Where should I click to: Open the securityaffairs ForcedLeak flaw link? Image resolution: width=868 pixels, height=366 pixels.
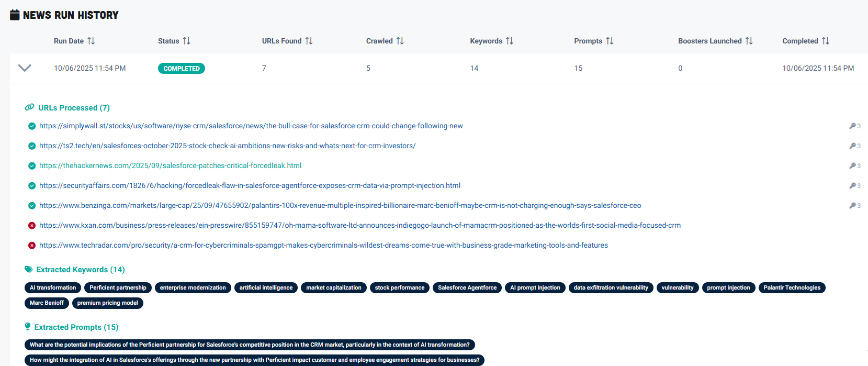[x=250, y=185]
